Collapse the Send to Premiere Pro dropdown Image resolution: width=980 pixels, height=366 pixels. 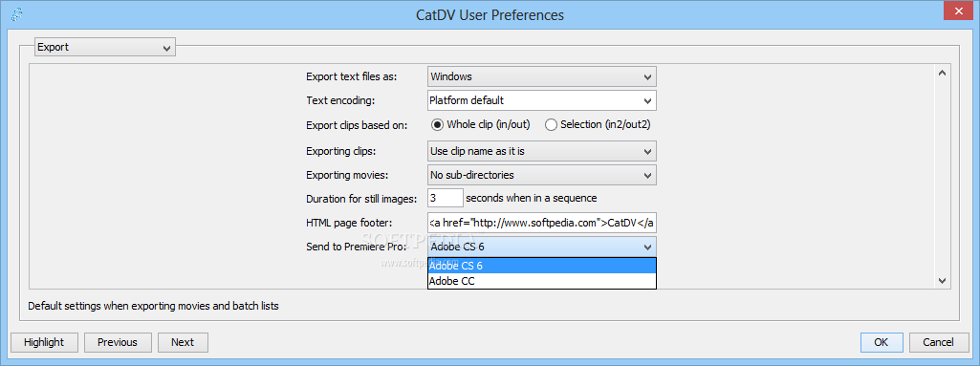click(542, 247)
